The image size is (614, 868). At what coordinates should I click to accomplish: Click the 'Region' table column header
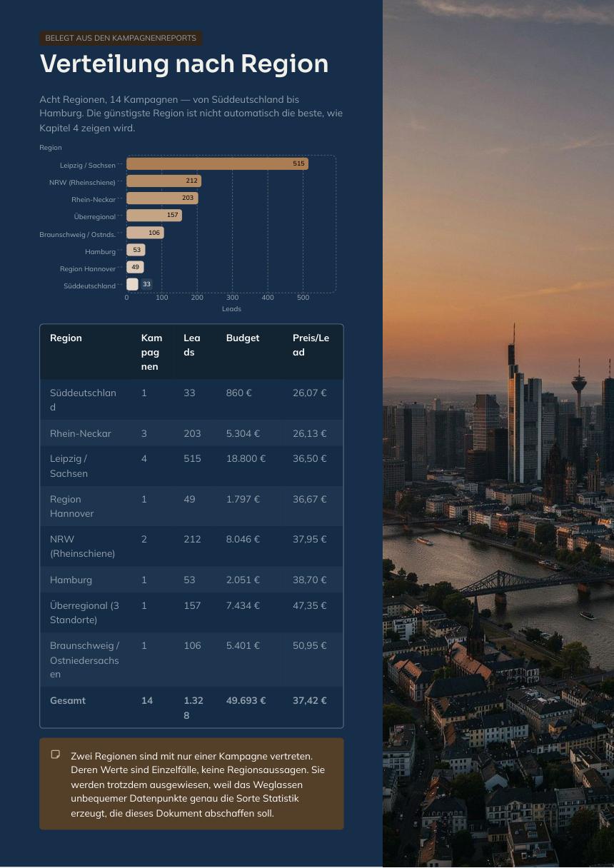pyautogui.click(x=66, y=338)
